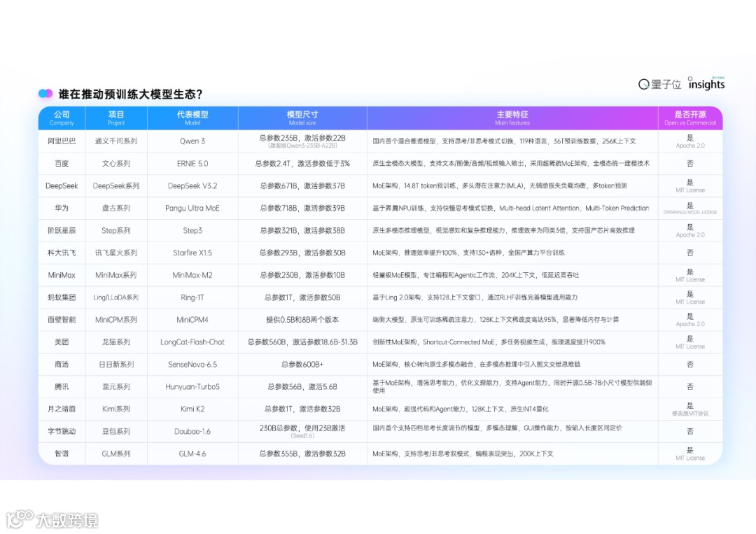Click the MiniMax company cell

click(x=62, y=275)
